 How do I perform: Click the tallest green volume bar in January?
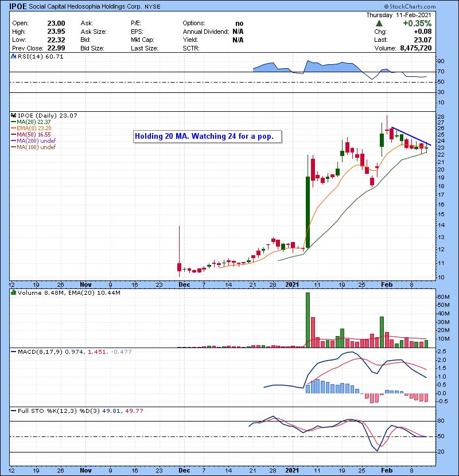308,320
